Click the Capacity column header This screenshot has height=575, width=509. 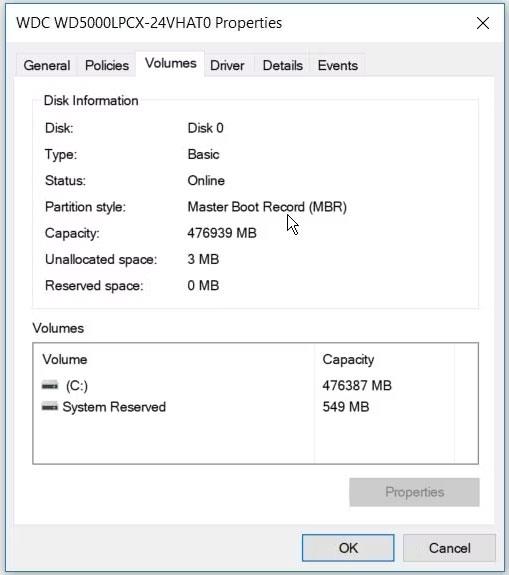(384, 359)
